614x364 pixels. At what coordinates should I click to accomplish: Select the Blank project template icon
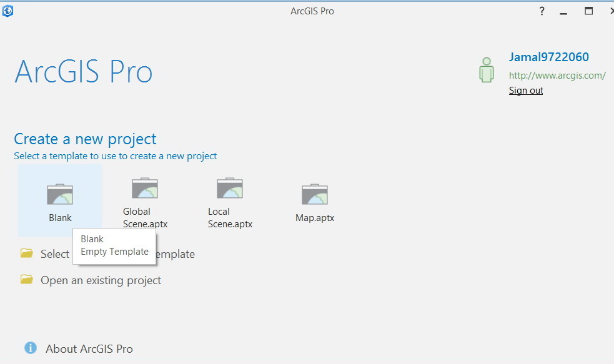(x=60, y=194)
